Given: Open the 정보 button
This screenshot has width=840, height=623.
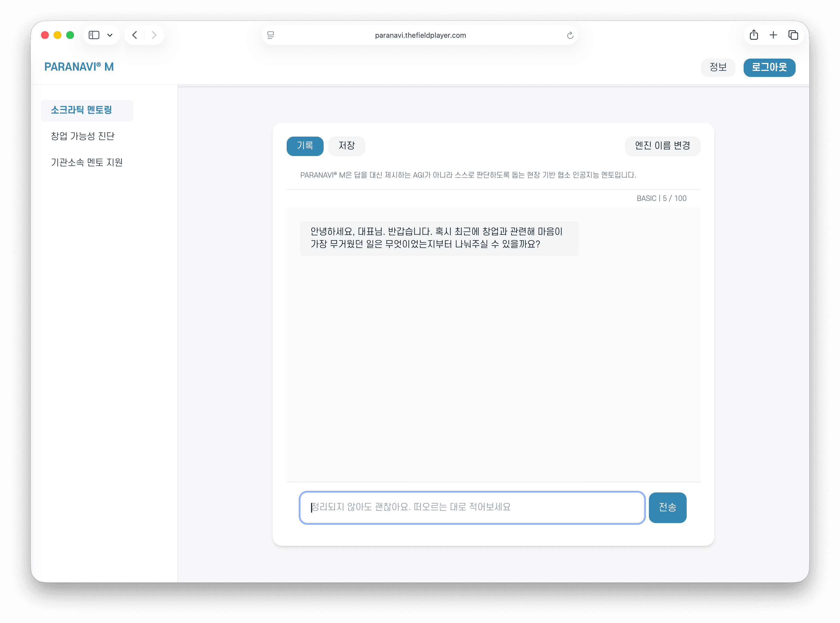Looking at the screenshot, I should coord(718,67).
